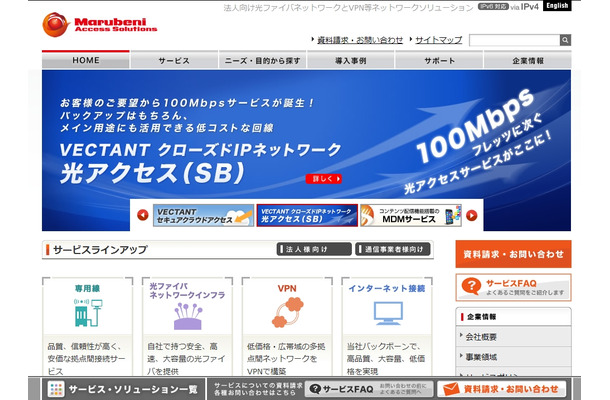Viewport: 610px width, 400px height.
Task: Click the question mark icon in サービスFAQ banner
Action: pyautogui.click(x=471, y=286)
